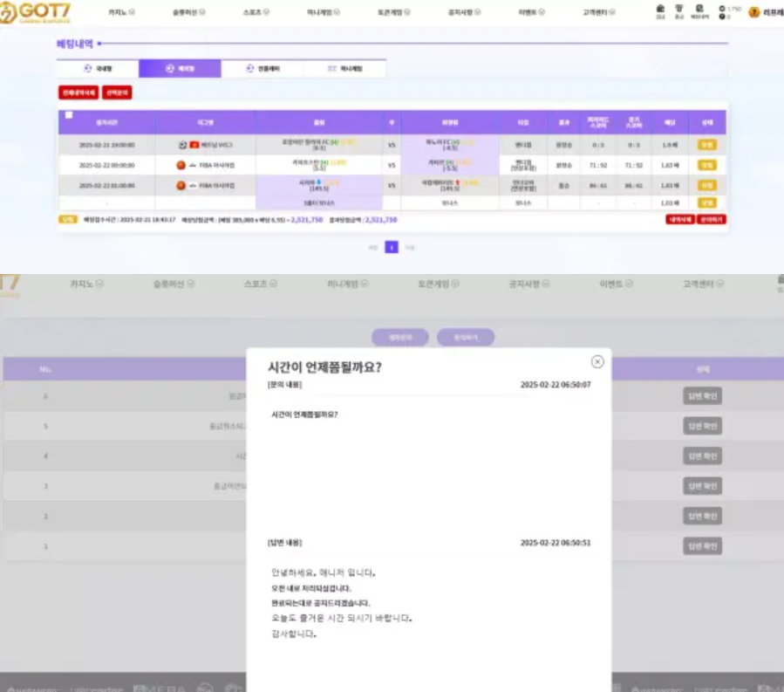Click the GOT7 logo in the header
This screenshot has width=784, height=692.
(35, 13)
